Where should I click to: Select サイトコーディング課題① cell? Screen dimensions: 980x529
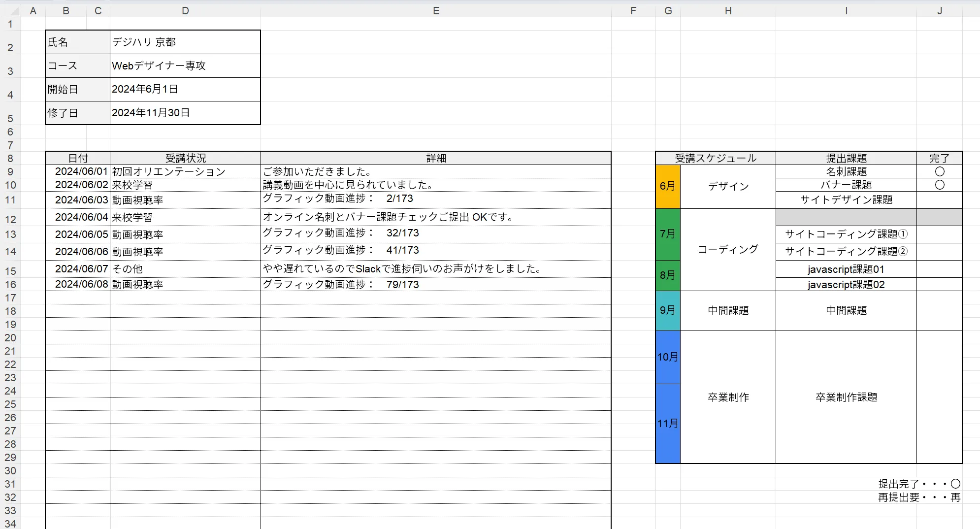846,234
